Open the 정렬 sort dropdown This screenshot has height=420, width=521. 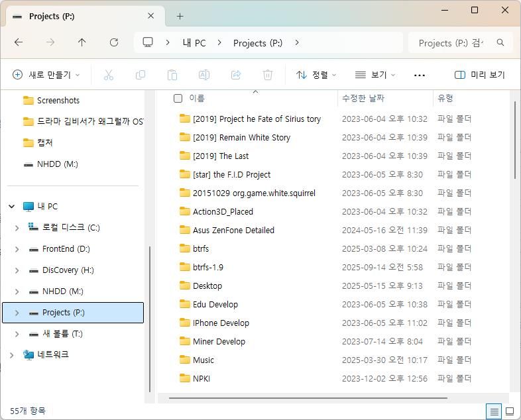tap(316, 75)
